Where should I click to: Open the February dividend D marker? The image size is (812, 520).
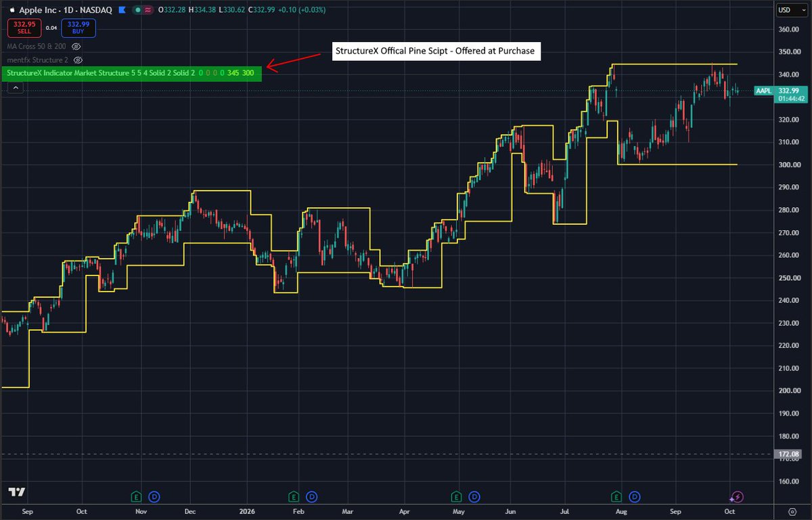tap(311, 496)
